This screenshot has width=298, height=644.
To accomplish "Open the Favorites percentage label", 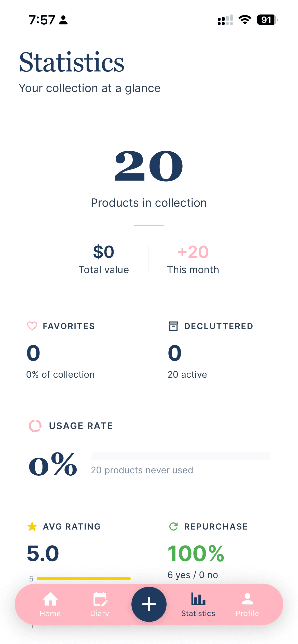I will [60, 374].
